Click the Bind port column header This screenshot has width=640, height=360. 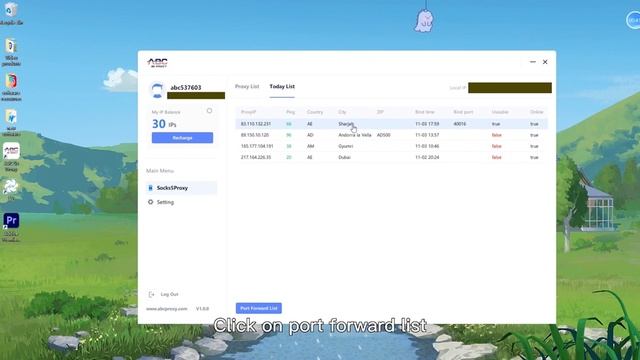463,112
